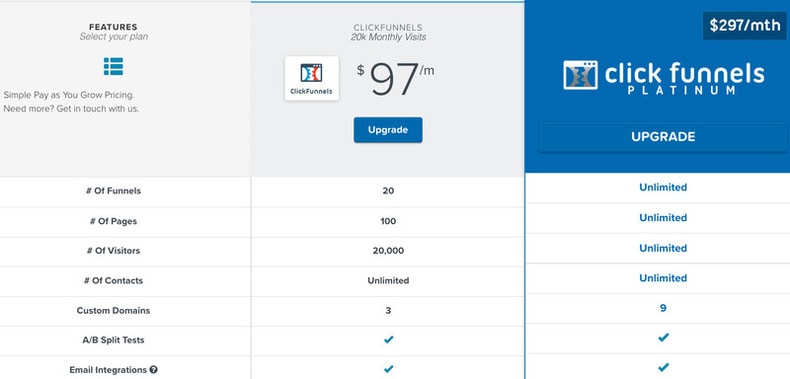
Task: Click the '$97/m' price text
Action: pyautogui.click(x=396, y=79)
